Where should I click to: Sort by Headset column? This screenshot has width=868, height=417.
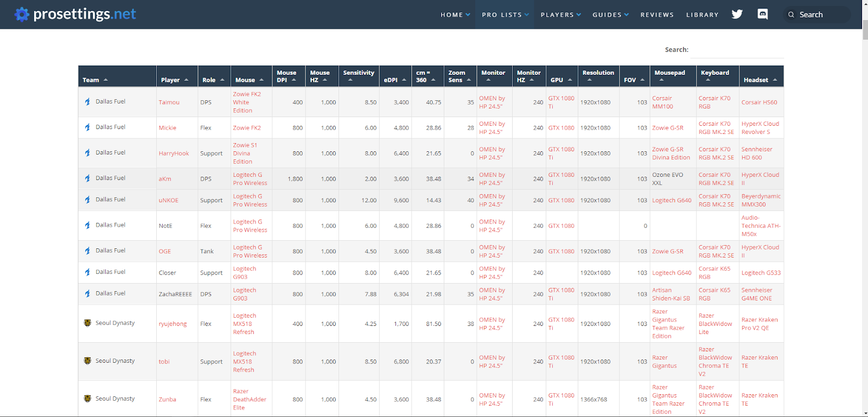[x=761, y=76]
